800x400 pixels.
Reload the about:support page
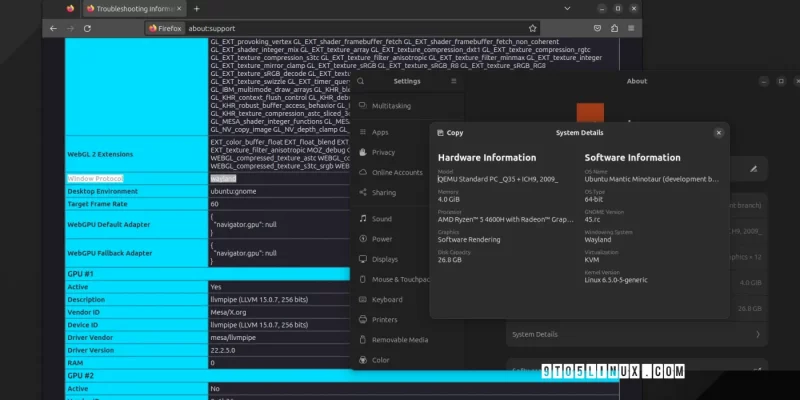[87, 29]
